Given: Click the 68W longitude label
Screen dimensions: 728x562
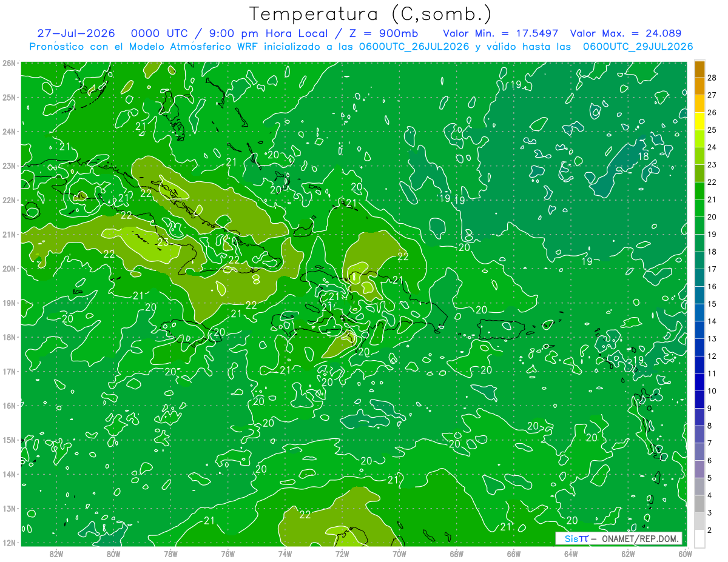Looking at the screenshot, I should click(457, 553).
